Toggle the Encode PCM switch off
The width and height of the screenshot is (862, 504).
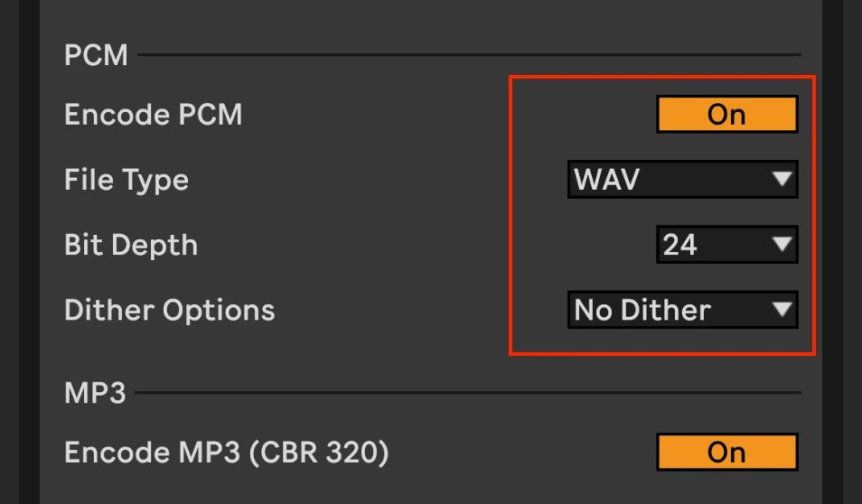726,115
